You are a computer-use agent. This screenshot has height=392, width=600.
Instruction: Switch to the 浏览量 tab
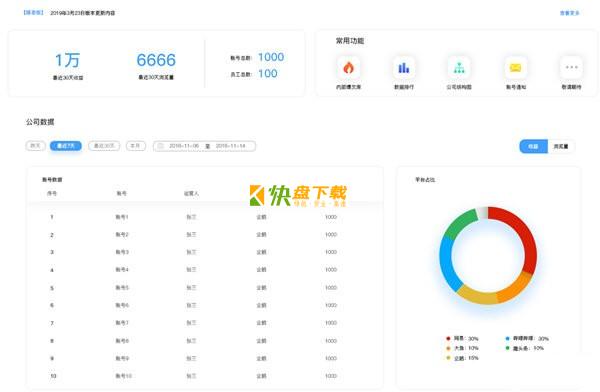pos(561,146)
